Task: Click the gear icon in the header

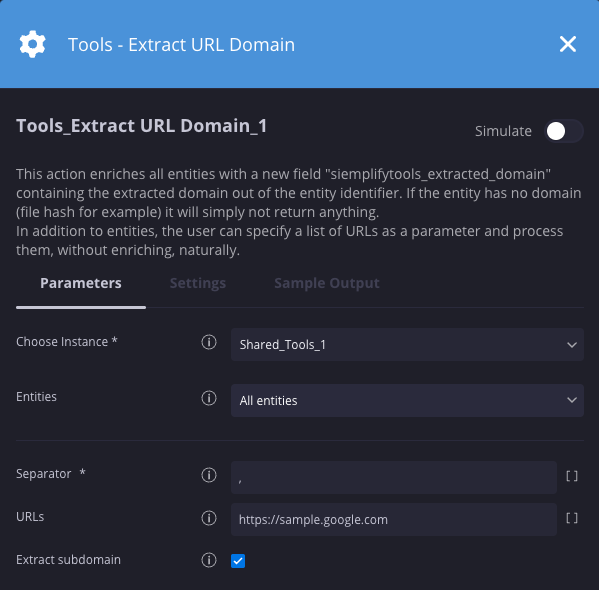Action: (32, 44)
